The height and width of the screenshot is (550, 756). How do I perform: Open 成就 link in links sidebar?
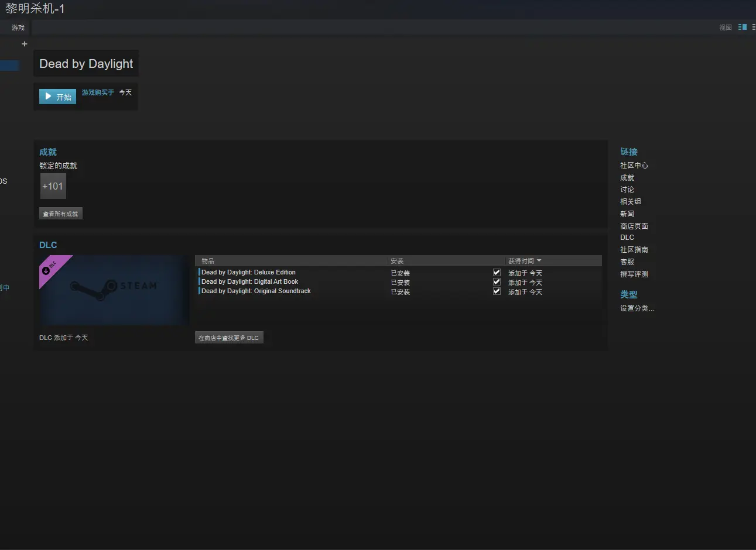tap(627, 178)
